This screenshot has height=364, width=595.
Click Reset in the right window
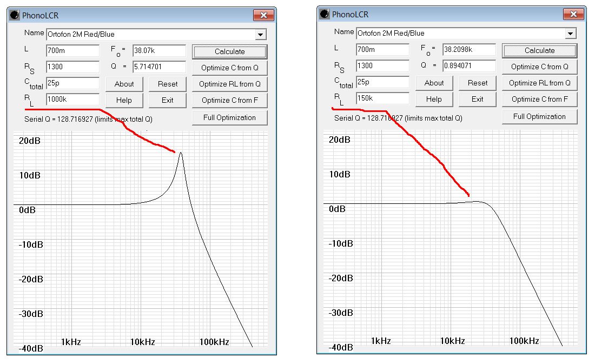(x=478, y=83)
